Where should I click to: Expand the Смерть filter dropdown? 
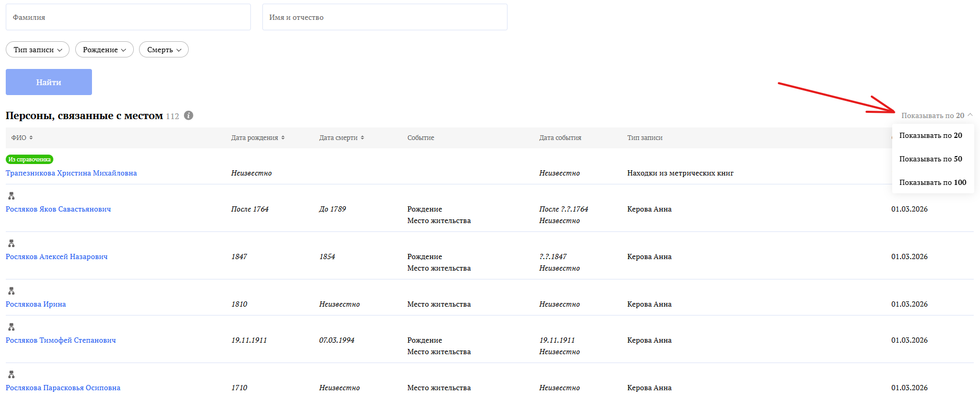coord(164,50)
